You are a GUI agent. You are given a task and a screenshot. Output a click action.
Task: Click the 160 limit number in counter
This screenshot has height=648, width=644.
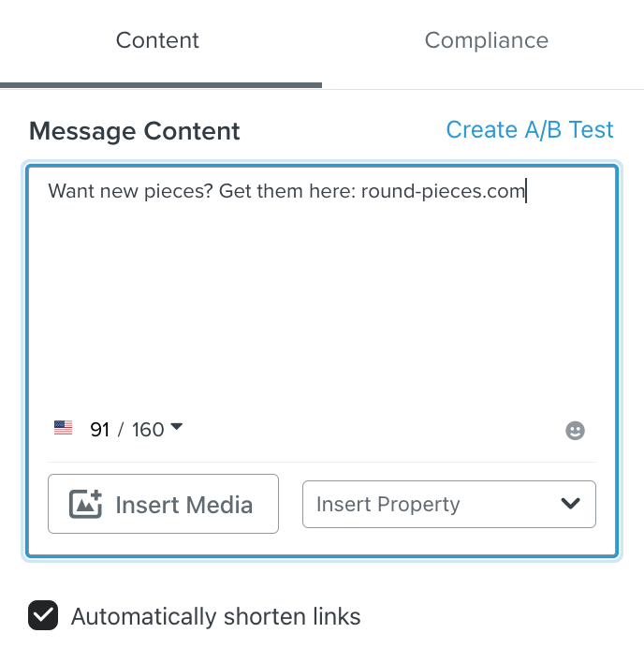click(148, 430)
